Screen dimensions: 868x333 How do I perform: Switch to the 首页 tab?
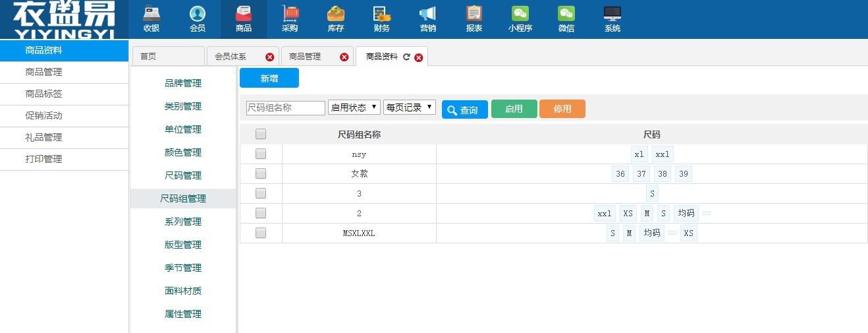(168, 57)
